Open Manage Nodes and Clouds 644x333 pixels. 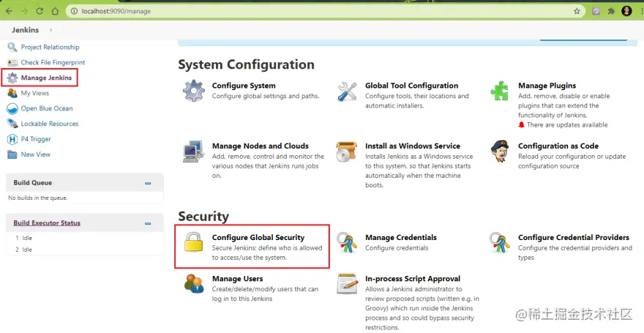pyautogui.click(x=261, y=146)
